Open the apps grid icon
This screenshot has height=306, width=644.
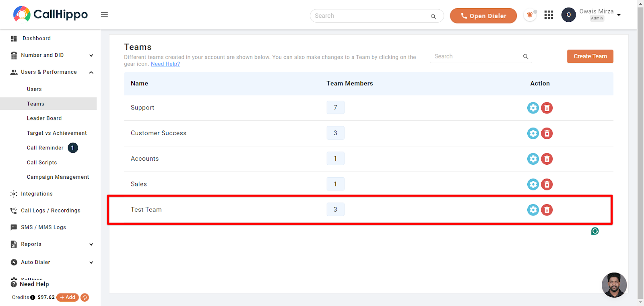click(549, 15)
